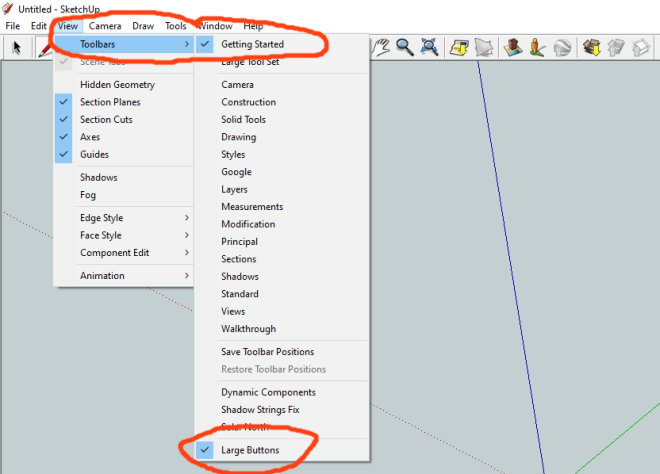Show the Dynamic Components toolbar
Viewport: 660px width, 474px height.
pos(282,392)
